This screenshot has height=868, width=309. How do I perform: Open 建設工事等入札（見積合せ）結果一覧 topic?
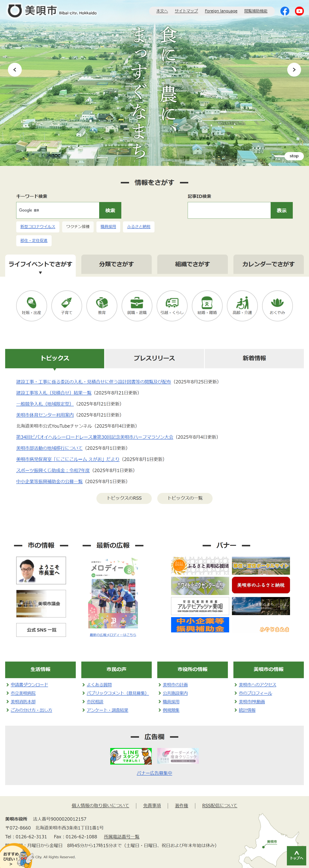[x=54, y=393]
